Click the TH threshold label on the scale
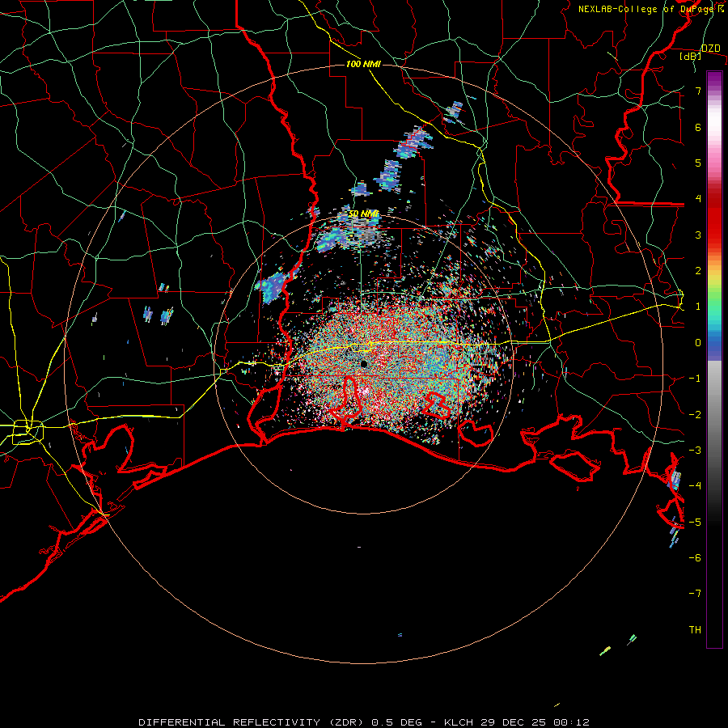The height and width of the screenshot is (728, 728). [x=695, y=630]
